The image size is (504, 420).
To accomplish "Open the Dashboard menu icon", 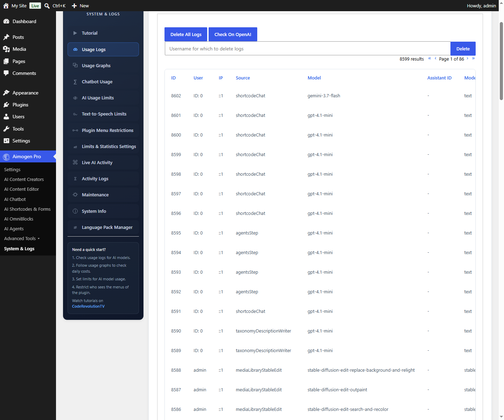I will coord(6,21).
